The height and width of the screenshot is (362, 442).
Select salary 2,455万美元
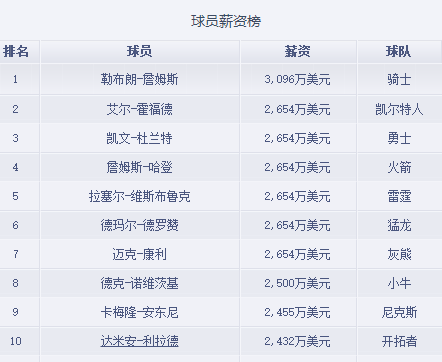[297, 312]
